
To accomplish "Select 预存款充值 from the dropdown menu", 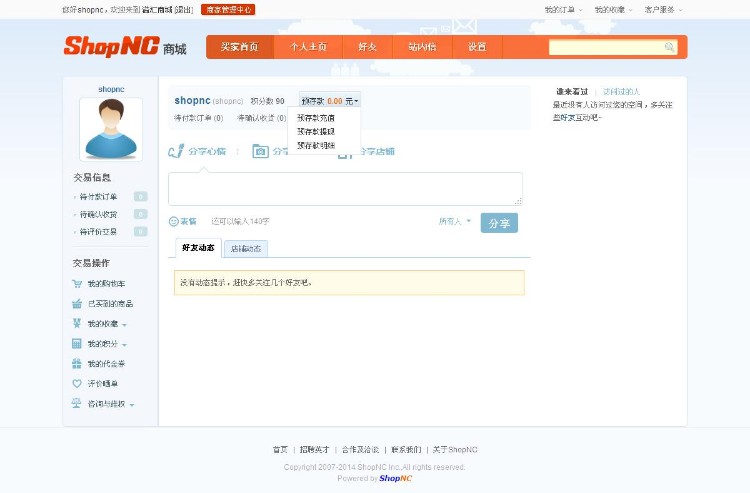I will 315,117.
